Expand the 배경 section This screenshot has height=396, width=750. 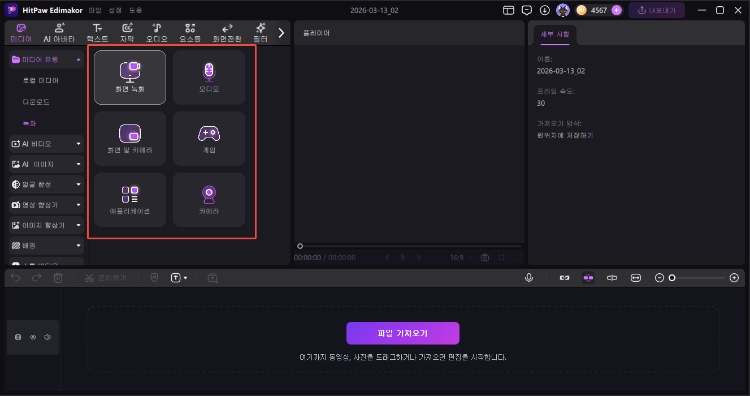click(46, 245)
